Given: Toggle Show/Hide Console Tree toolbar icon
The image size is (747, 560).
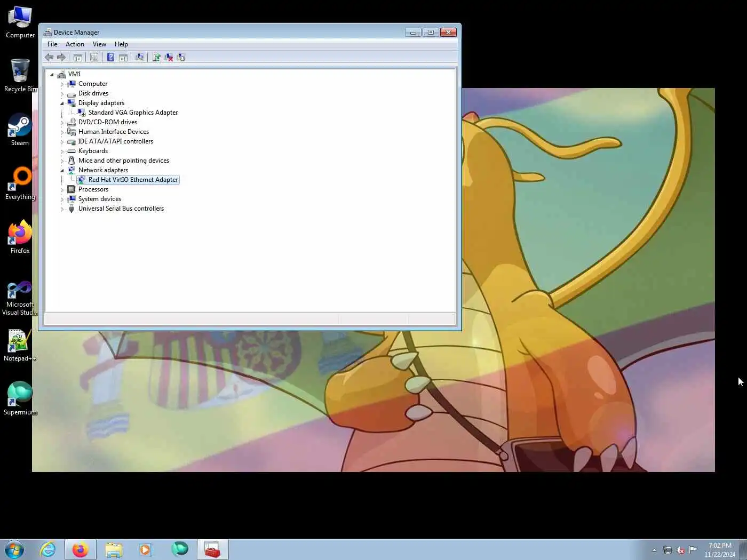Looking at the screenshot, I should [78, 58].
